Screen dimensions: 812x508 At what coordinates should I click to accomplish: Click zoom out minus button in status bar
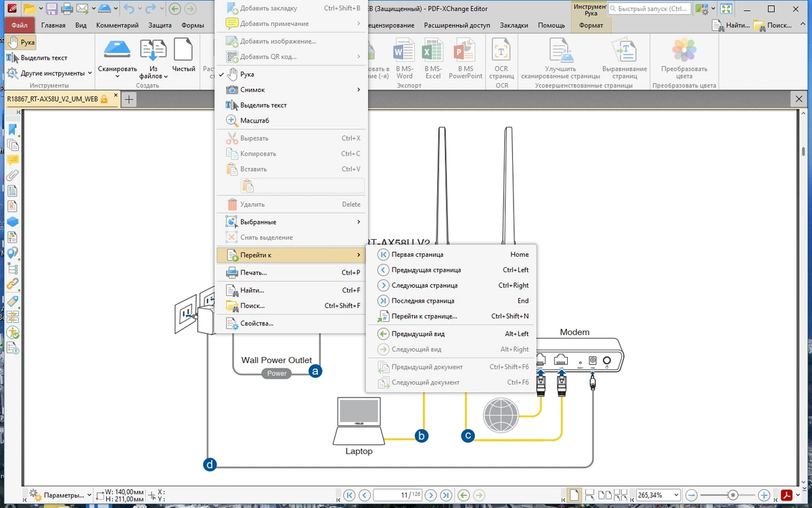[x=690, y=495]
